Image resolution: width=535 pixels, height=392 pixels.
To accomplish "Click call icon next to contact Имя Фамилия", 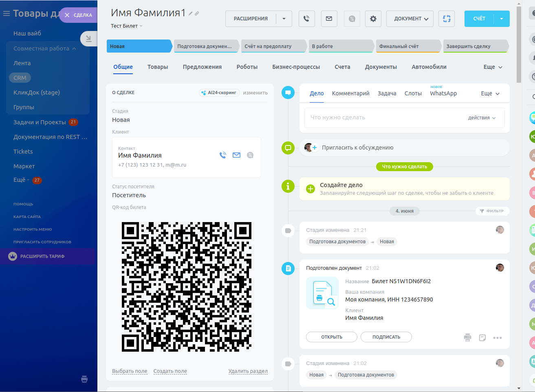I will click(222, 155).
